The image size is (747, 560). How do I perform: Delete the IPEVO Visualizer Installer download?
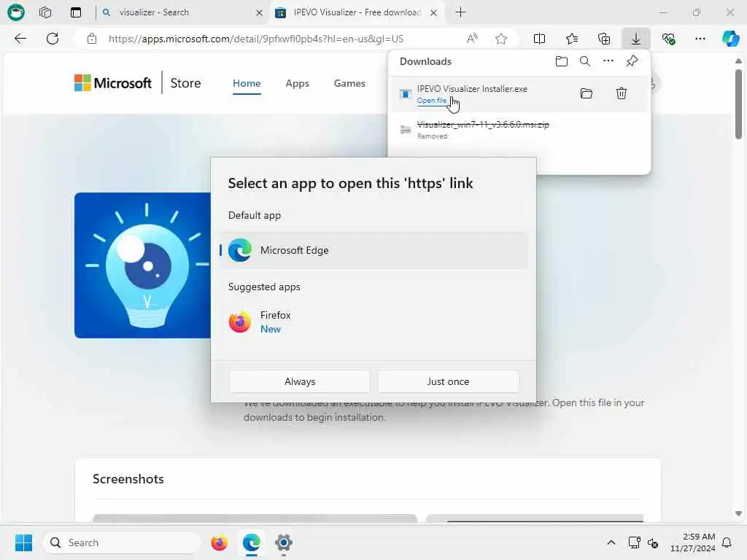point(621,93)
